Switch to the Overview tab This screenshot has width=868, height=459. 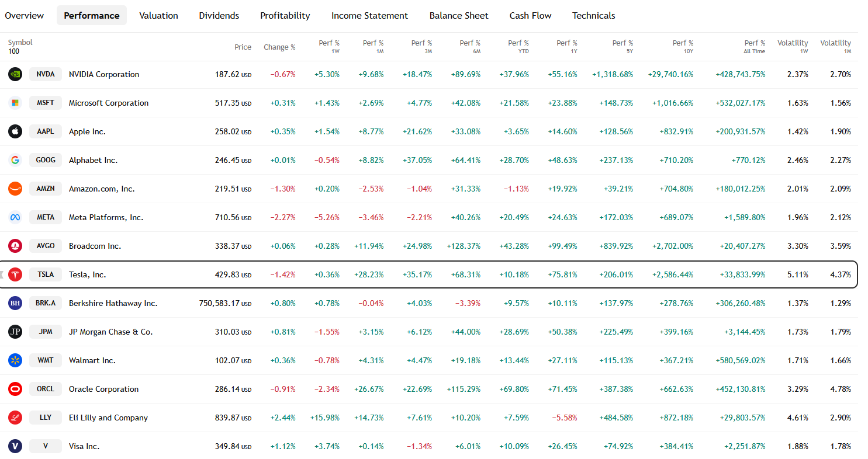24,15
